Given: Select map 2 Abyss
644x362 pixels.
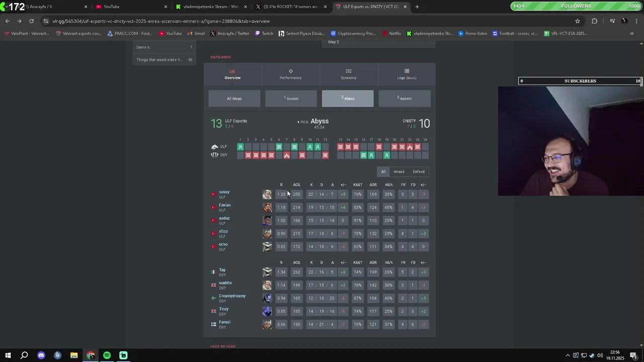Looking at the screenshot, I should [348, 99].
